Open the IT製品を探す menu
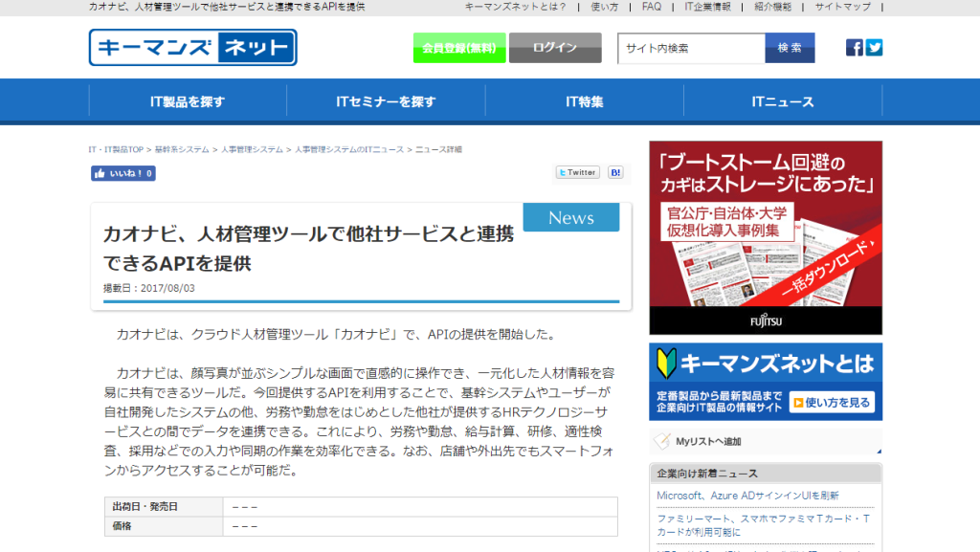The width and height of the screenshot is (980, 552). [188, 101]
